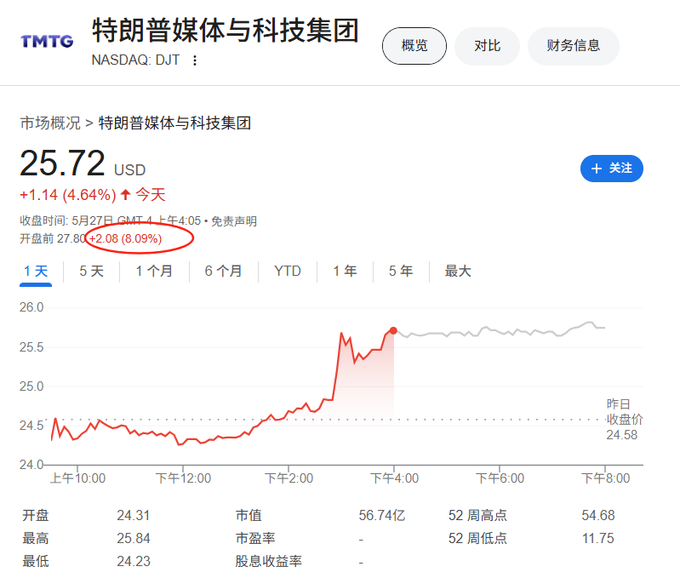Click the 昨日收盘价 24.58 label
This screenshot has height=578, width=680.
(x=624, y=419)
